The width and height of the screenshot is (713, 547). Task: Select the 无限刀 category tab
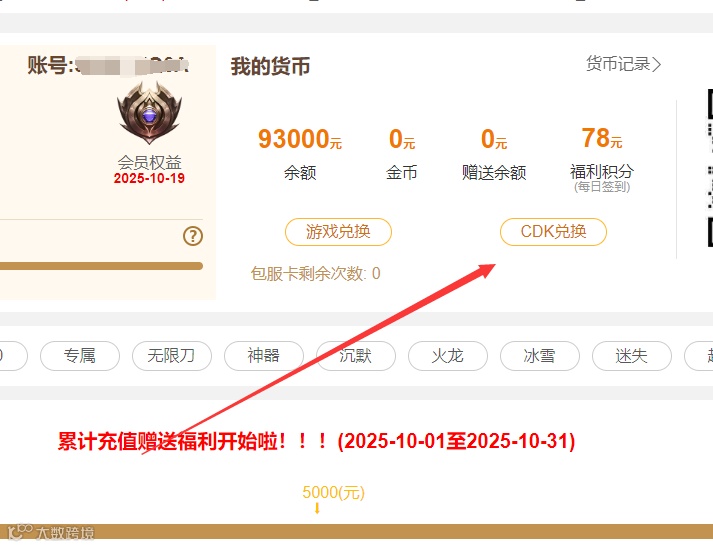171,356
